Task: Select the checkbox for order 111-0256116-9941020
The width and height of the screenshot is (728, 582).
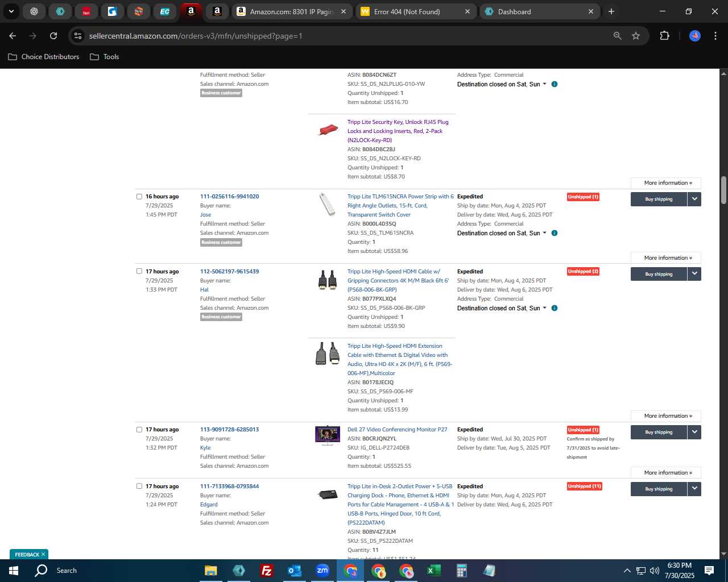Action: pos(139,197)
